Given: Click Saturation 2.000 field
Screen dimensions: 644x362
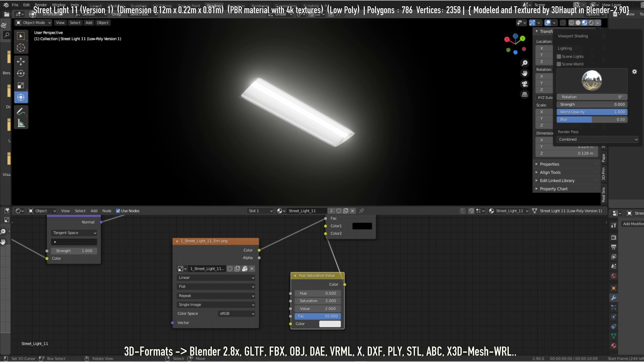Looking at the screenshot, I should (318, 301).
